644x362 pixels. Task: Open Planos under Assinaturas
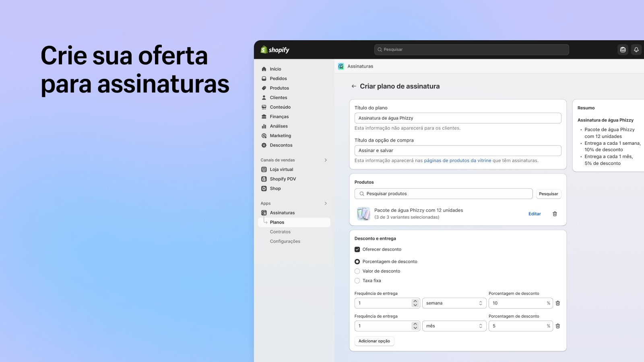(x=294, y=222)
